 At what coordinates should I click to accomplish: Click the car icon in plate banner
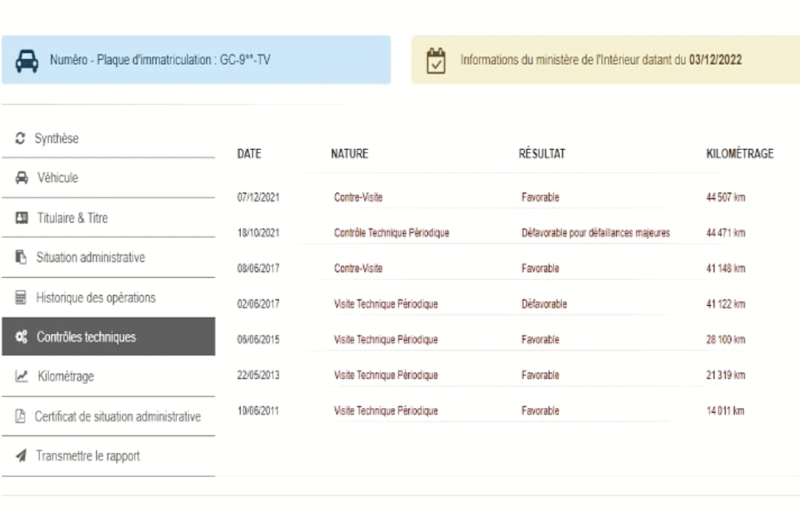(27, 60)
